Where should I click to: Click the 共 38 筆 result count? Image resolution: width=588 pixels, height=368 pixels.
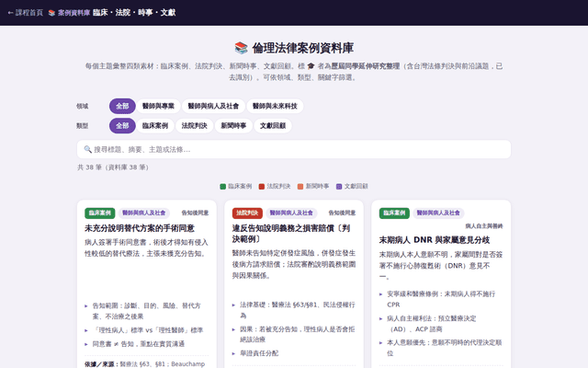(113, 167)
